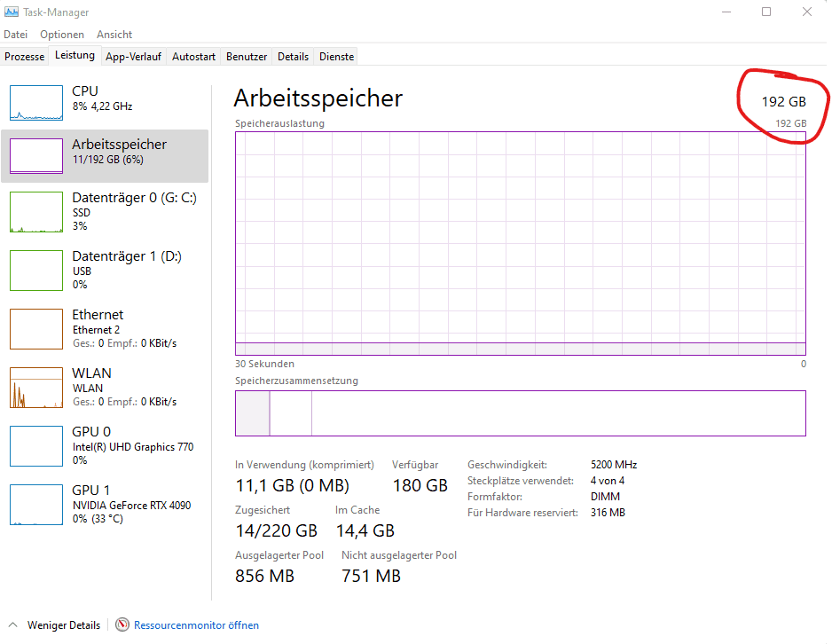This screenshot has height=644, width=832.
Task: Click the 'DIMM' form factor value
Action: tap(605, 497)
